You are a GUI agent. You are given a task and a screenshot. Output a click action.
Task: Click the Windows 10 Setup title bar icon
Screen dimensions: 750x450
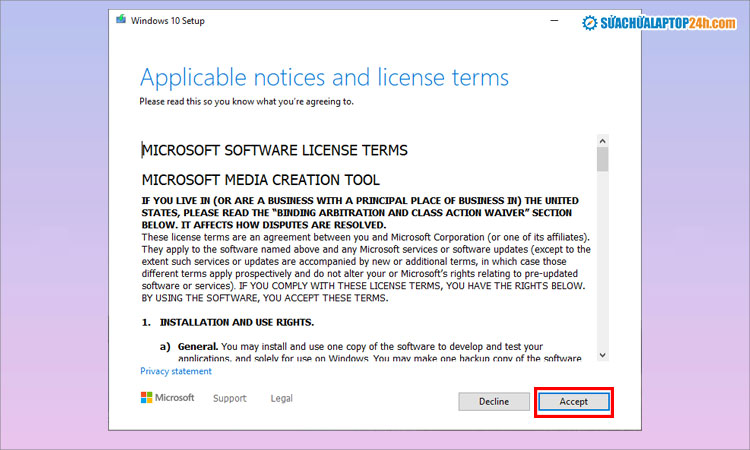point(121,20)
